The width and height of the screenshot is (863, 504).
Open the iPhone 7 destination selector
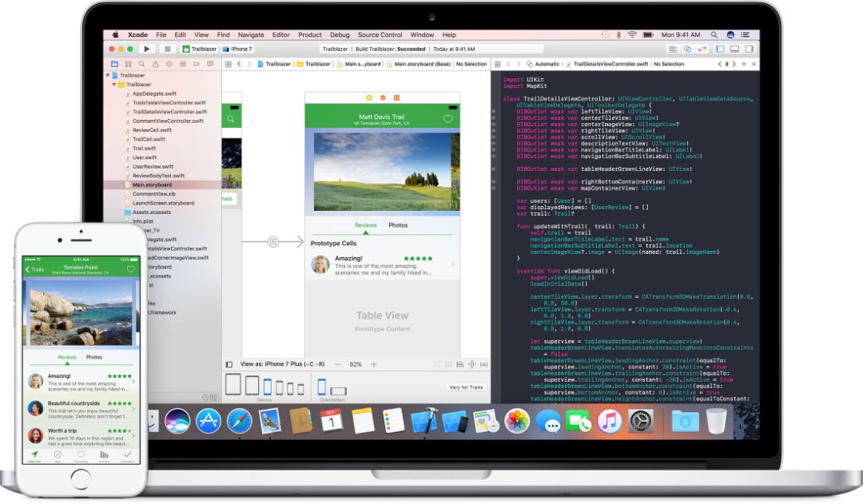coord(237,49)
